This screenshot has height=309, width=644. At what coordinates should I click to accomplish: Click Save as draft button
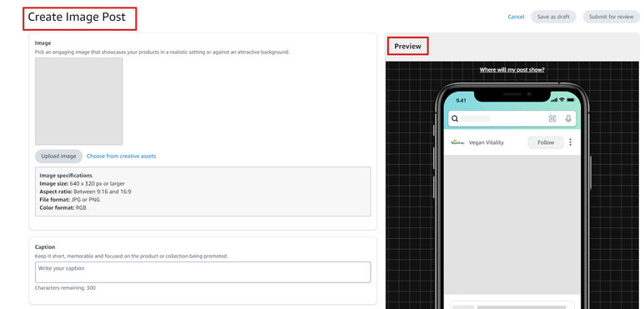(553, 17)
